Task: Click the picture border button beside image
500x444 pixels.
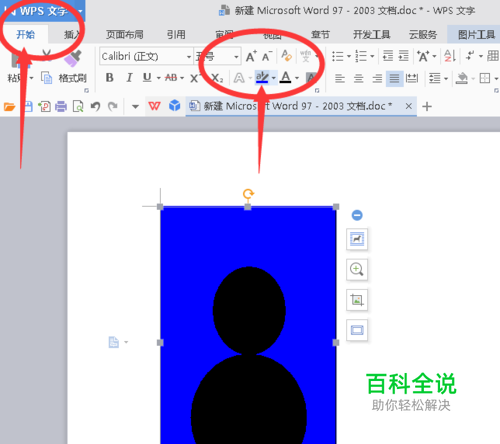Action: [x=357, y=330]
